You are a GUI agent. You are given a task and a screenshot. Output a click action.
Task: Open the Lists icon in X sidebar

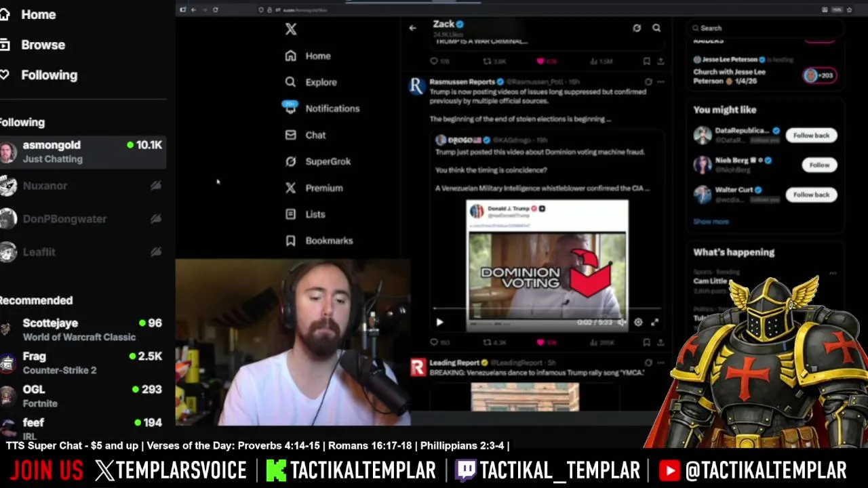(290, 214)
